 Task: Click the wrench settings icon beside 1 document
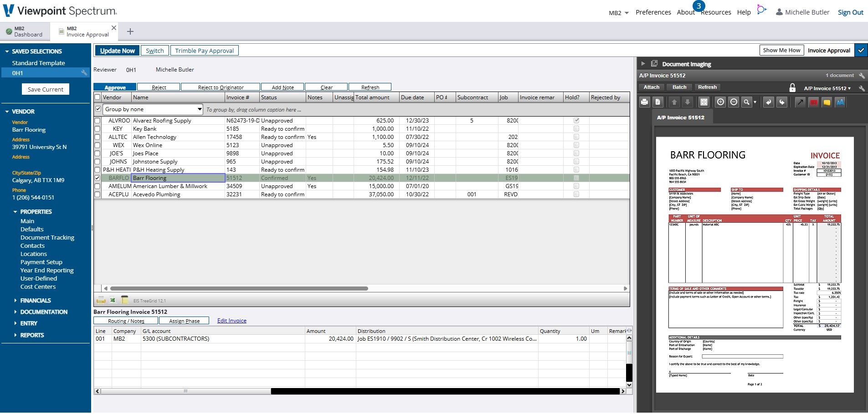(862, 75)
